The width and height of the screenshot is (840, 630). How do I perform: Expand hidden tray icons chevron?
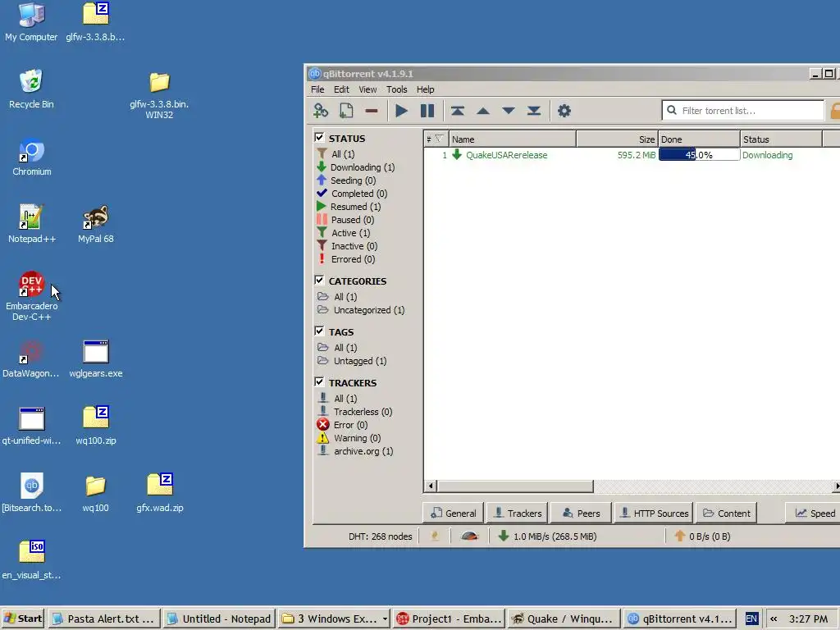774,619
